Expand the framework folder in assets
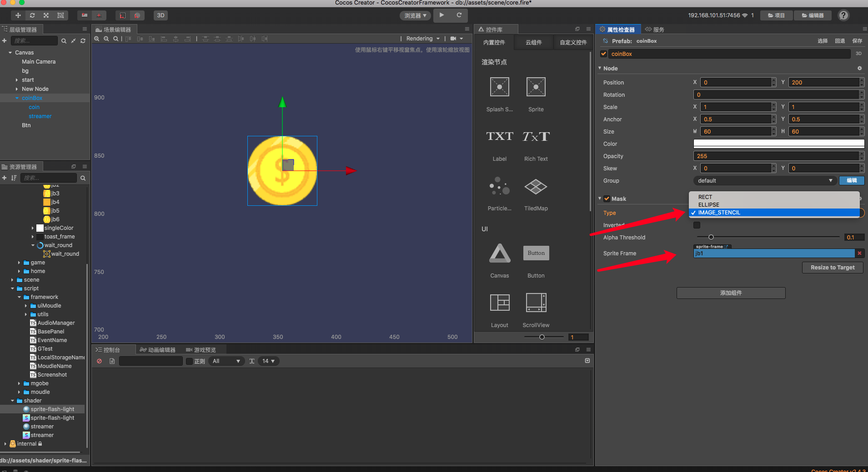The image size is (868, 472). pos(19,297)
